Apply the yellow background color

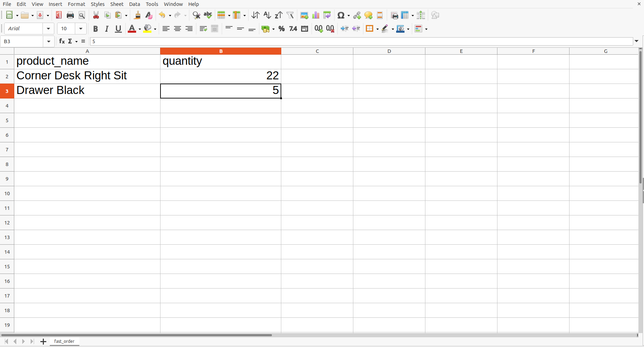tap(148, 29)
